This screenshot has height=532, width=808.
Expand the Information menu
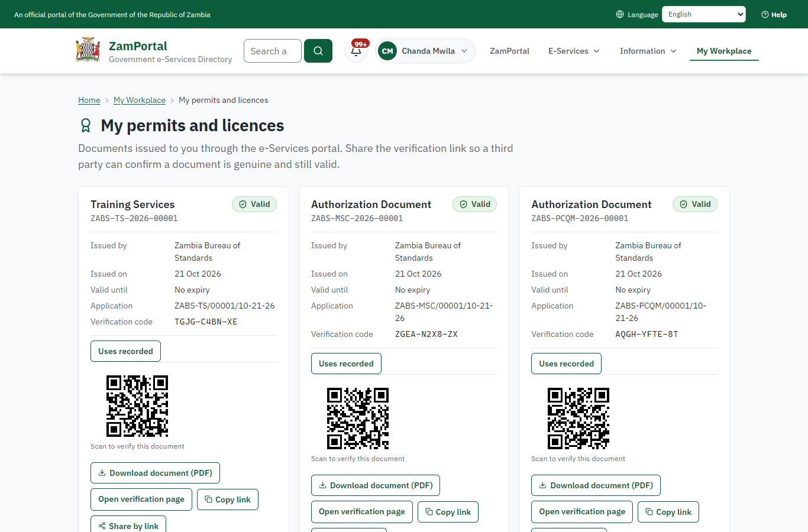[648, 51]
